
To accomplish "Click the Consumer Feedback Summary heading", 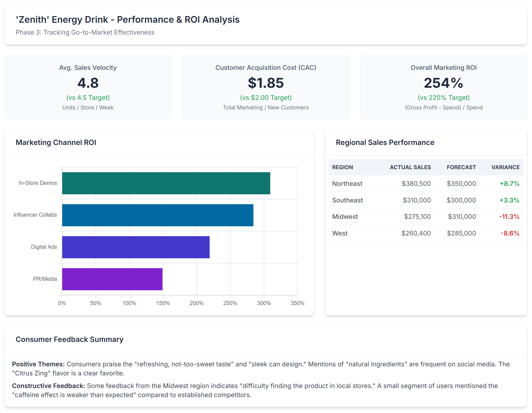I will click(70, 339).
